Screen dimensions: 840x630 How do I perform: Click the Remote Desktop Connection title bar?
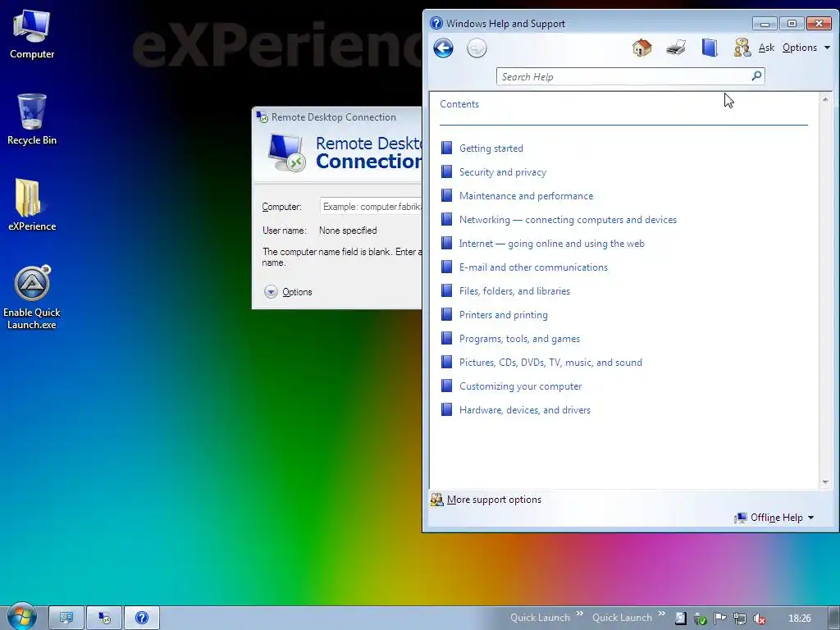337,116
